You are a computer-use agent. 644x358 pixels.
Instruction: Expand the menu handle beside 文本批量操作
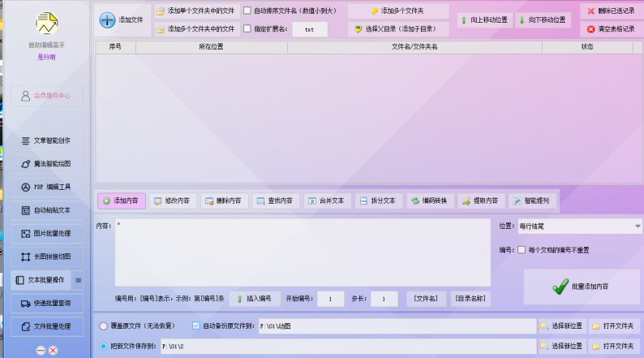[x=78, y=280]
